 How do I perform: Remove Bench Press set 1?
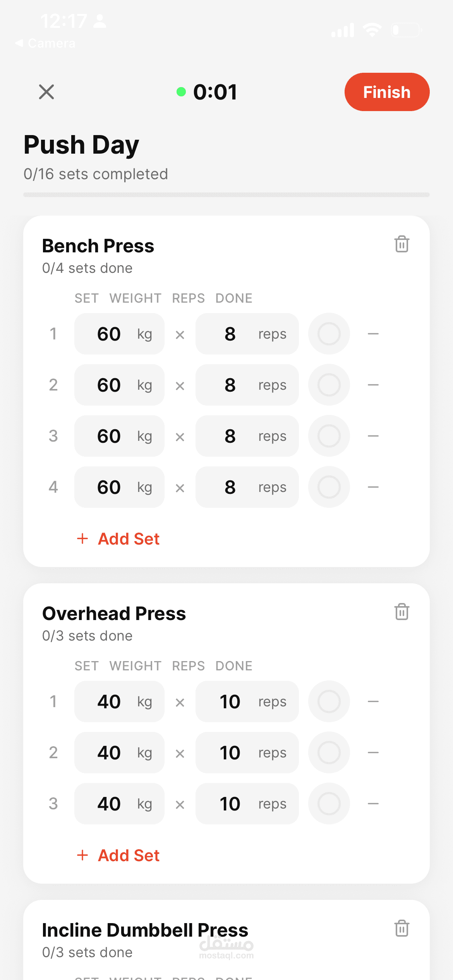(373, 334)
